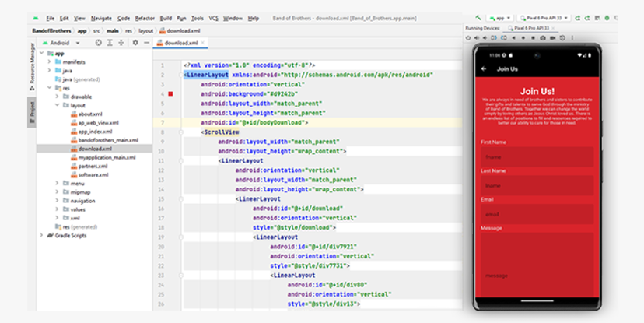Open the Navigate menu
The image size is (644, 323).
point(101,18)
